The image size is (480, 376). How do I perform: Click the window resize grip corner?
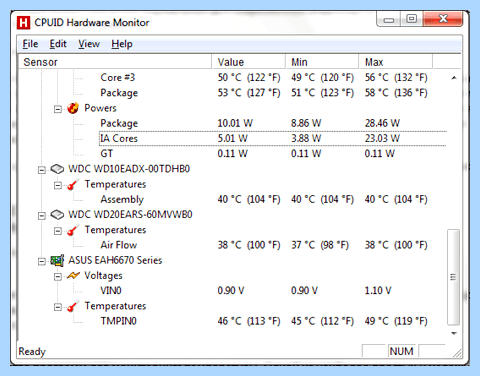458,353
